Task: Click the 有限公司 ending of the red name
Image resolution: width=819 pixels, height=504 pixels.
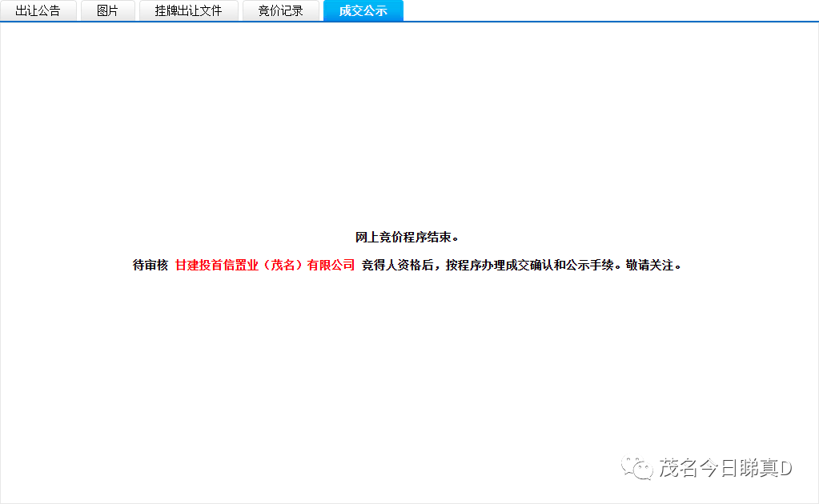Action: pyautogui.click(x=331, y=266)
